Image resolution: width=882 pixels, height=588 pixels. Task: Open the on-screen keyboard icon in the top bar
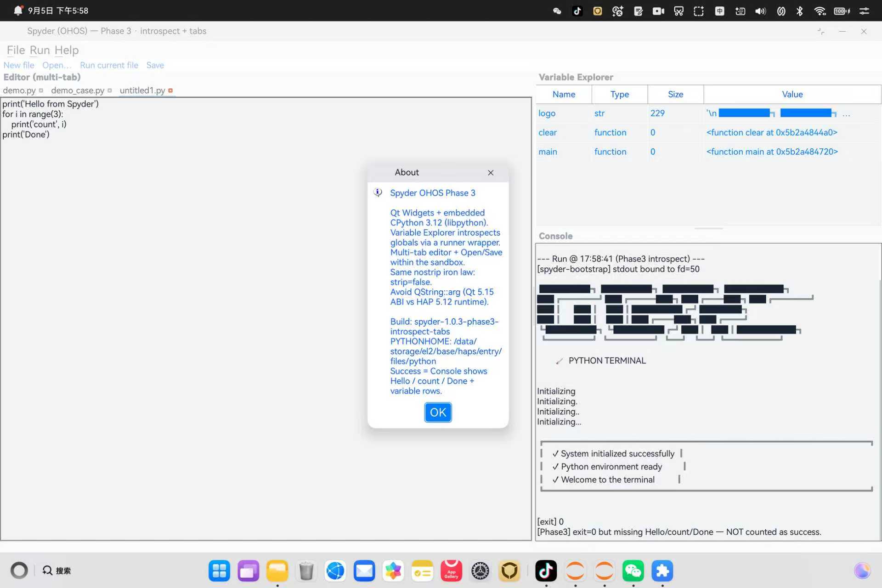coord(740,11)
